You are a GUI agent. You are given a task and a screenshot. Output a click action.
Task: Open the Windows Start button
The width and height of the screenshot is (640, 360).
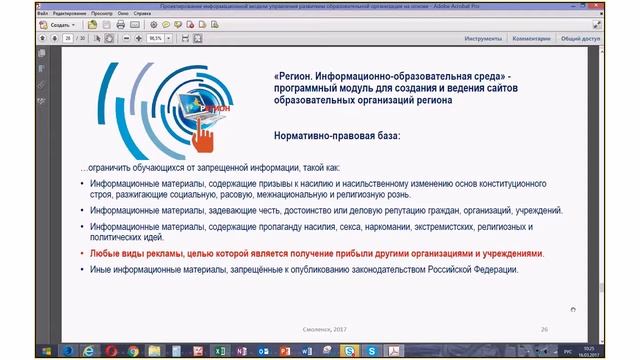coord(46,351)
